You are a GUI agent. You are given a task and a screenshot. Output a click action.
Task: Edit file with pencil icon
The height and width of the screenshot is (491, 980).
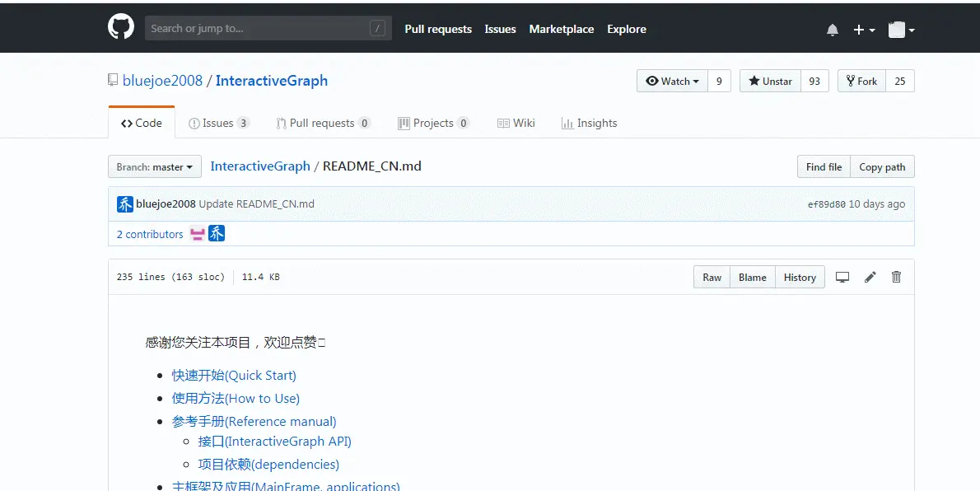tap(870, 277)
